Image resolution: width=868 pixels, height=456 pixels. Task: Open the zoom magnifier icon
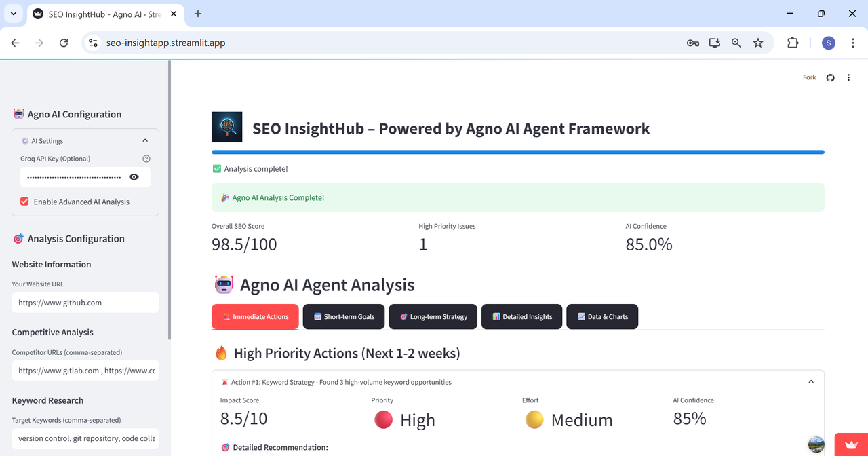click(736, 43)
